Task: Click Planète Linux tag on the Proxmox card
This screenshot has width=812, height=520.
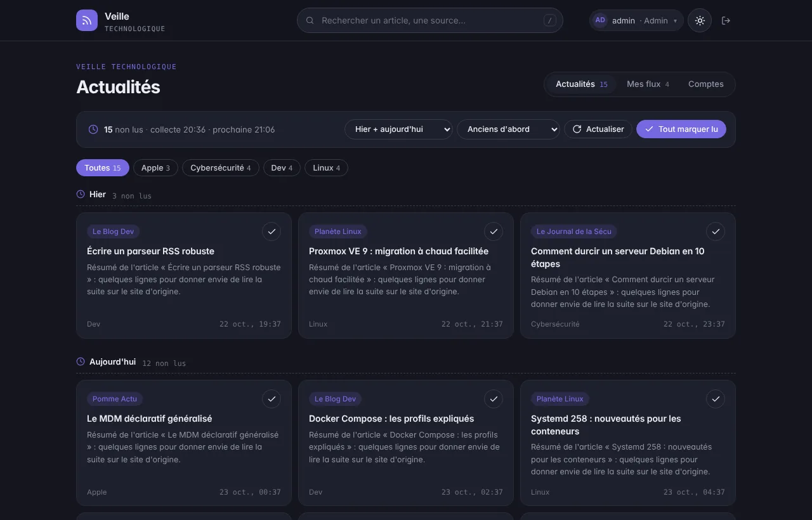Action: [x=338, y=231]
